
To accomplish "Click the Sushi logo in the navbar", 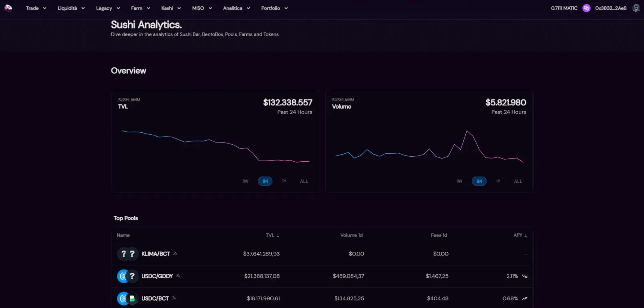I will [8, 8].
